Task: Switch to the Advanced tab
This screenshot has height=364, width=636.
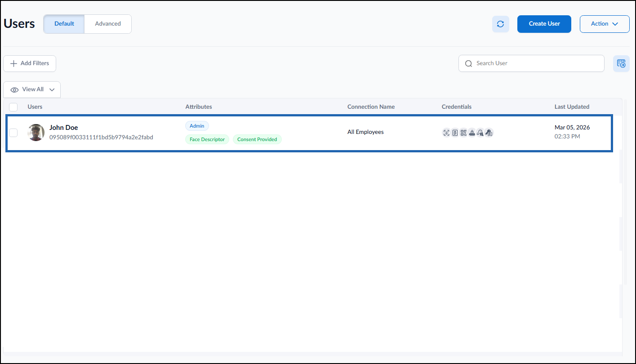Action: coord(108,24)
